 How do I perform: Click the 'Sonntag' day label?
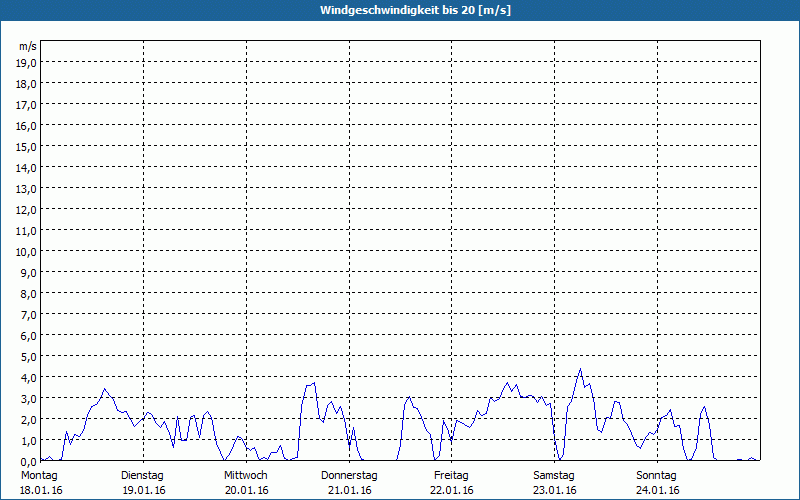pos(656,476)
